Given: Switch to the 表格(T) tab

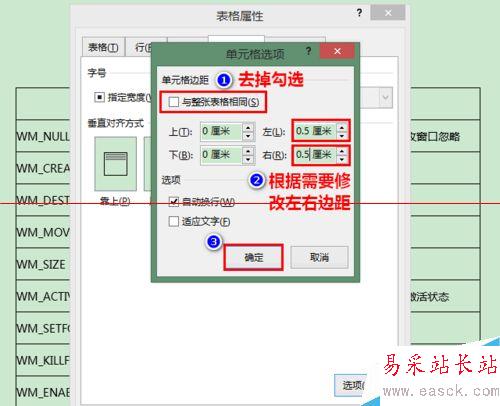Looking at the screenshot, I should click(x=103, y=47).
